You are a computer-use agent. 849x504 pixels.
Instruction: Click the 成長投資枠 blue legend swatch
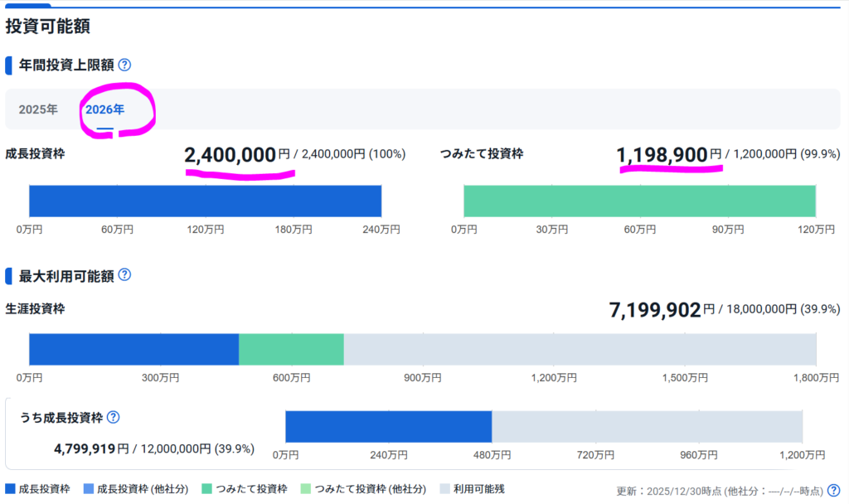coord(11,489)
